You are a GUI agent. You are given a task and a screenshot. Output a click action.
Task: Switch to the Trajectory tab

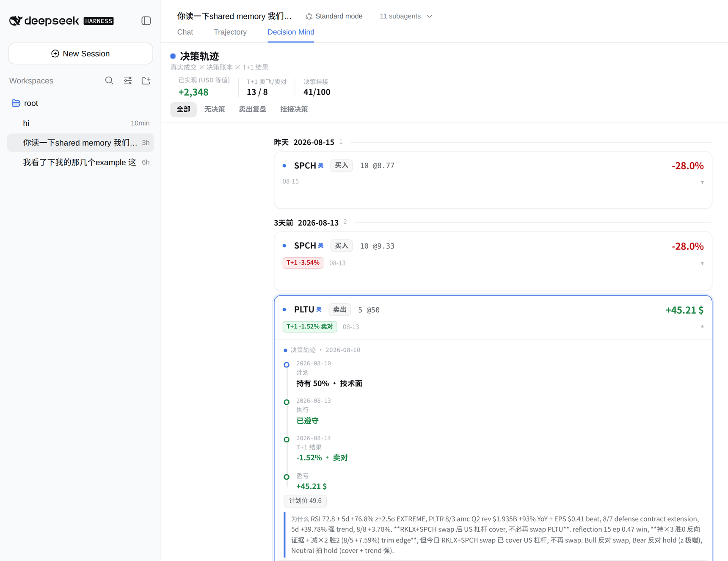[230, 32]
